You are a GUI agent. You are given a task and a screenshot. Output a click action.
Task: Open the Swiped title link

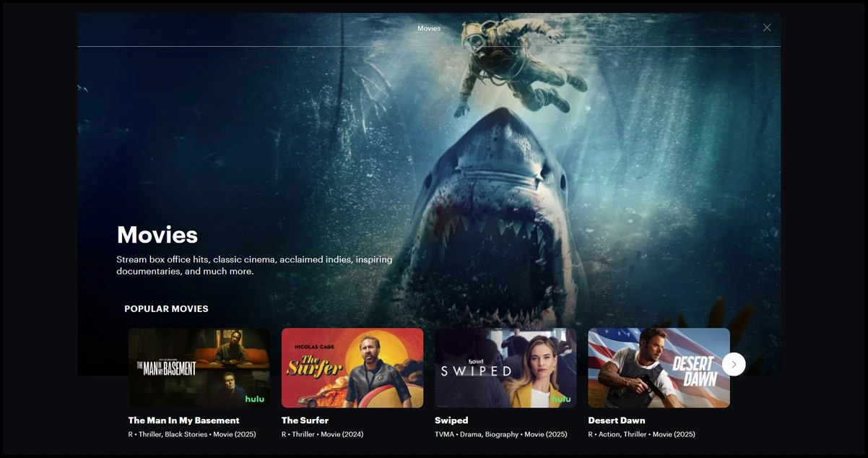pos(451,420)
